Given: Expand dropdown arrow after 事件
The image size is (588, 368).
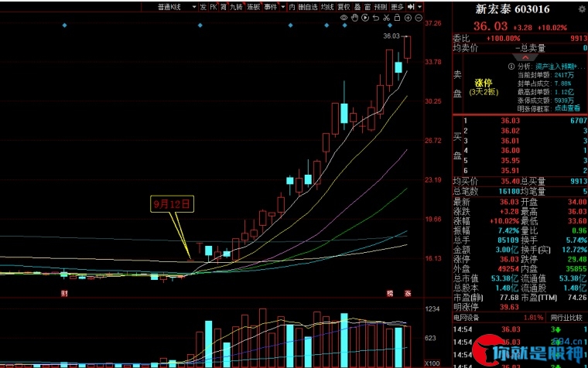Looking at the screenshot, I should tap(282, 7).
